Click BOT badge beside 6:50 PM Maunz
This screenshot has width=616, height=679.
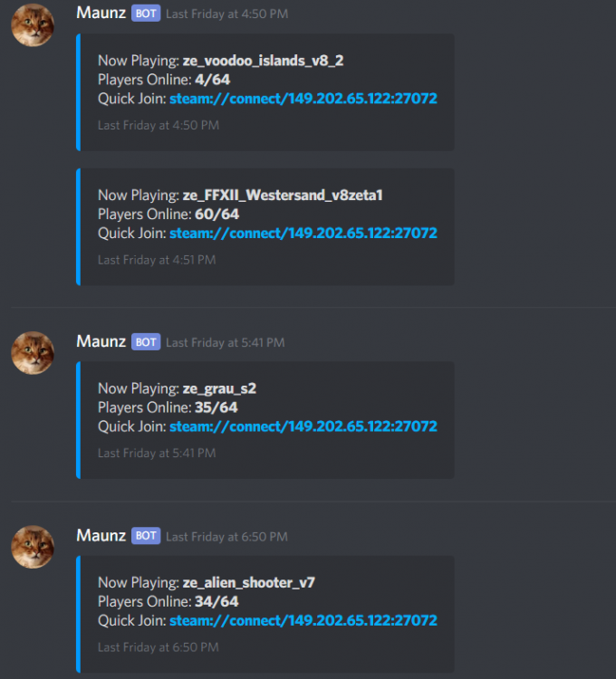click(x=146, y=536)
